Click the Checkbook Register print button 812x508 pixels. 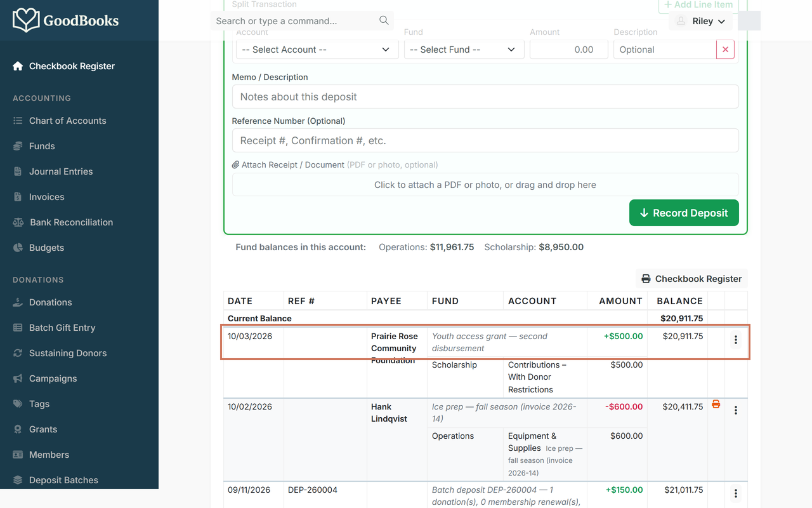(691, 279)
